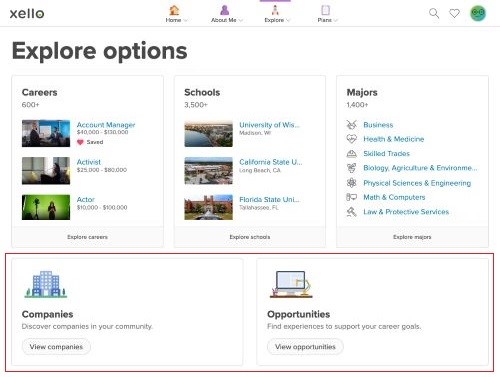Open the Activist thumbnail image
Screen dimensions: 500x377
tap(46, 171)
